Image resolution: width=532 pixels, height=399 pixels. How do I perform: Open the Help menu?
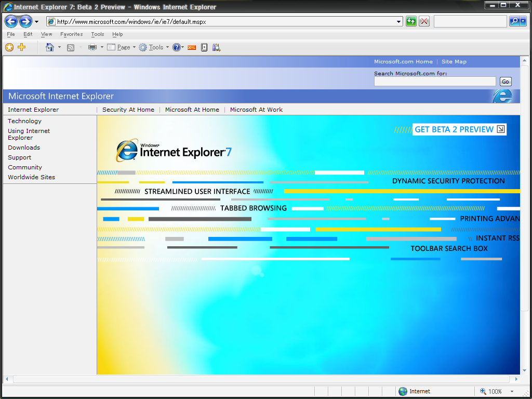tap(117, 34)
